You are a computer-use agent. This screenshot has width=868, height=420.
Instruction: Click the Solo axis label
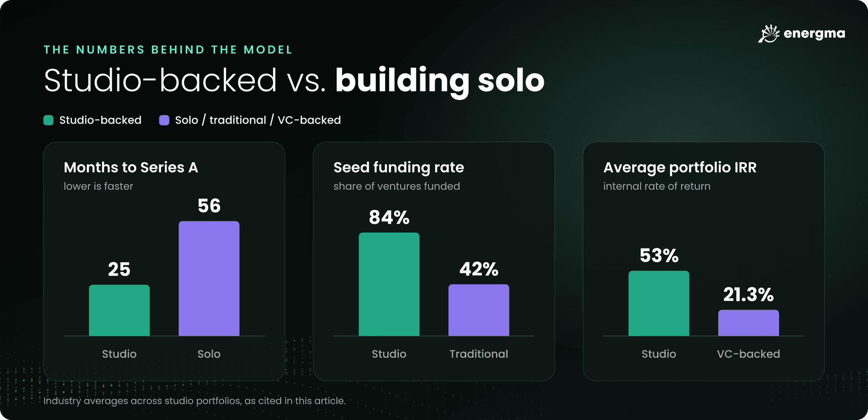point(209,354)
